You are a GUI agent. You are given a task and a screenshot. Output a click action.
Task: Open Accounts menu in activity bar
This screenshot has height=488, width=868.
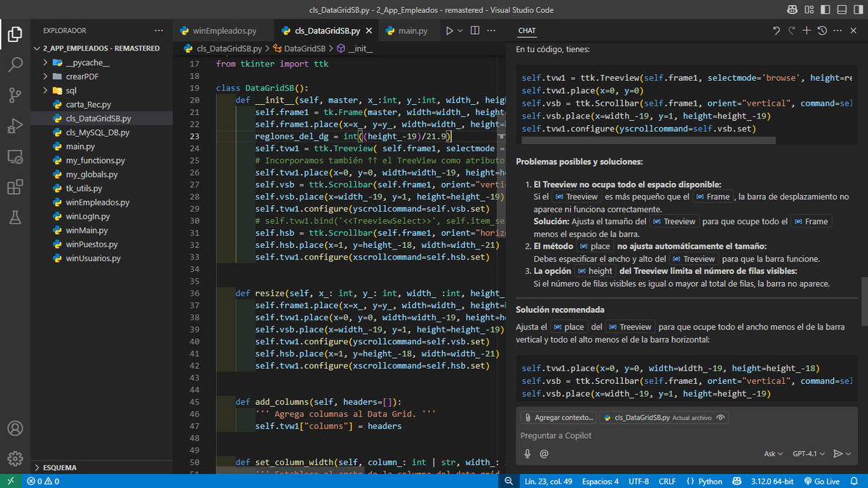(x=15, y=428)
